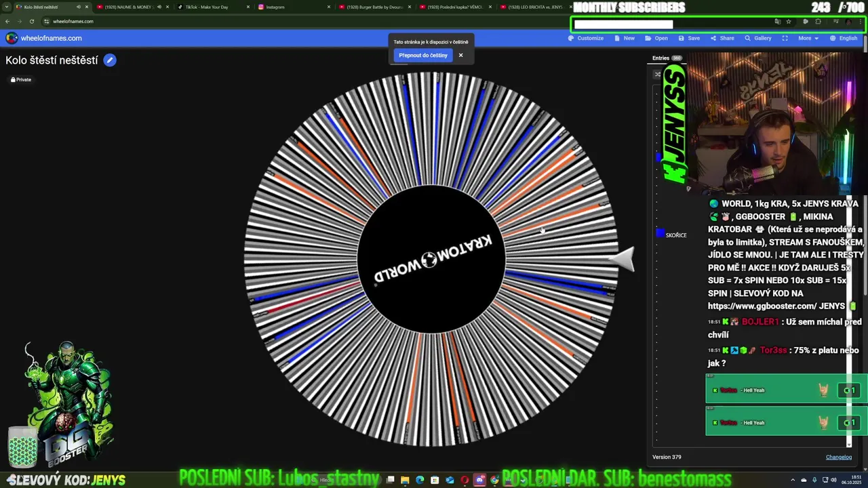Reload the wheelofnames page
868x488 pixels.
[x=32, y=21]
